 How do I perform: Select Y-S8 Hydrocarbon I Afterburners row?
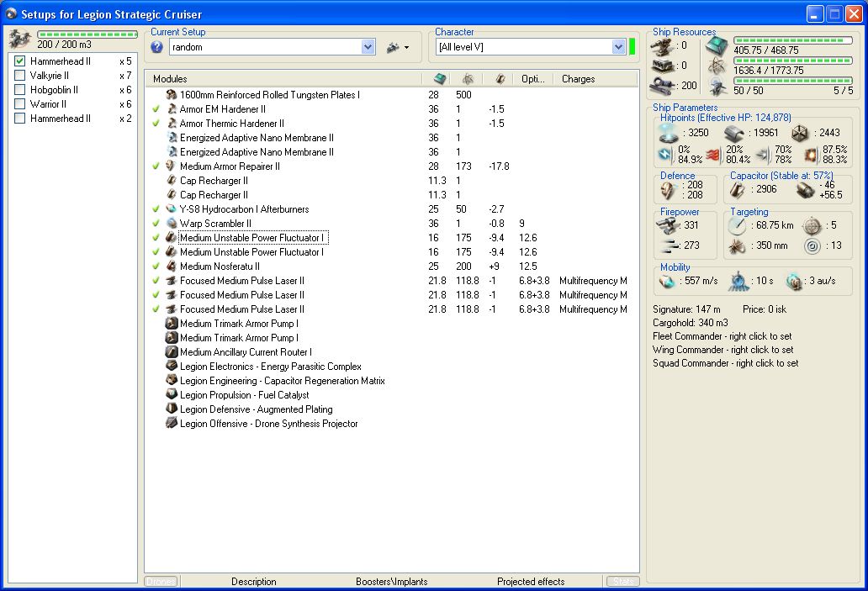pos(392,209)
